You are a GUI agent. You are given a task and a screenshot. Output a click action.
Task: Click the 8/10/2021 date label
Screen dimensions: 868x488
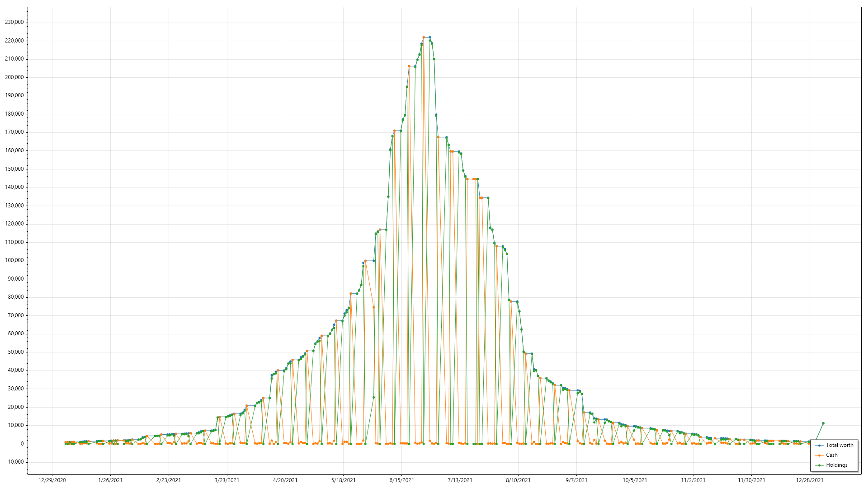(519, 480)
